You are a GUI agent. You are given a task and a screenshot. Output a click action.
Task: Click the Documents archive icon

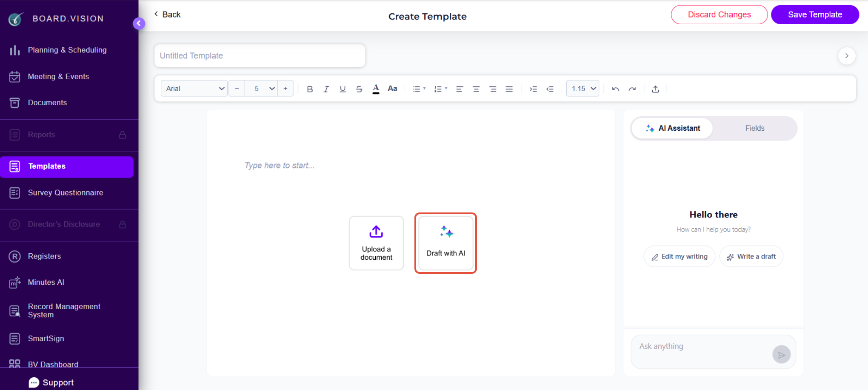[14, 103]
